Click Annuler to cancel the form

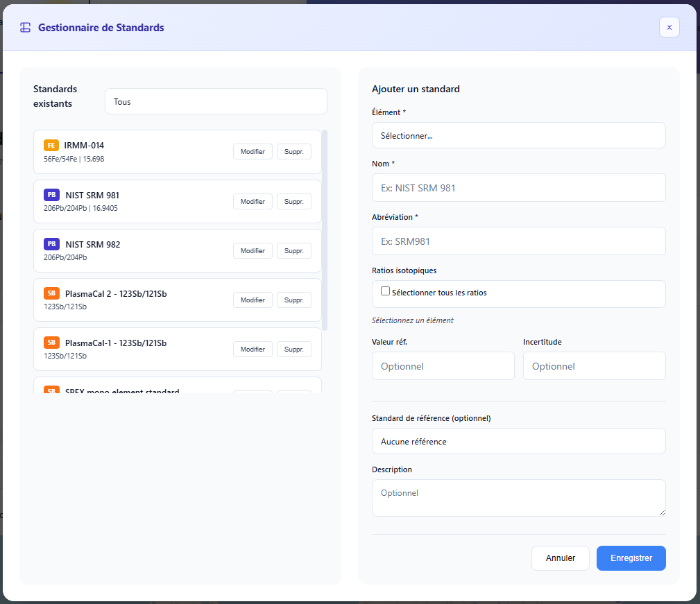[x=560, y=558]
